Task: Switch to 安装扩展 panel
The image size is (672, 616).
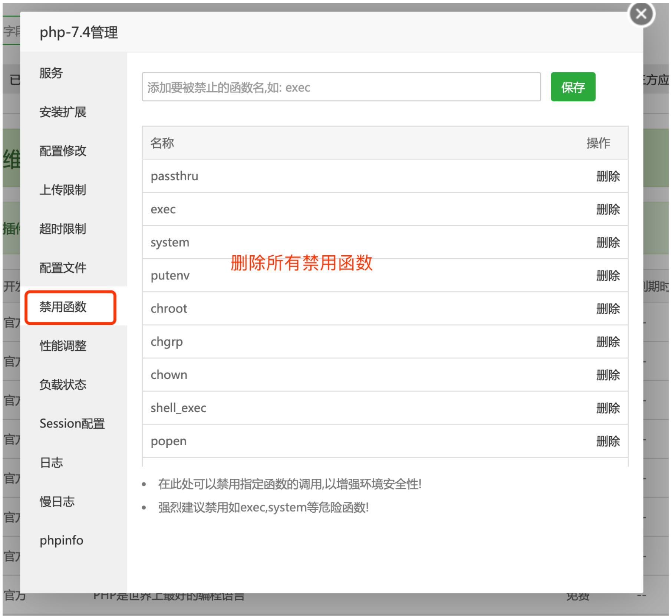Action: point(62,112)
